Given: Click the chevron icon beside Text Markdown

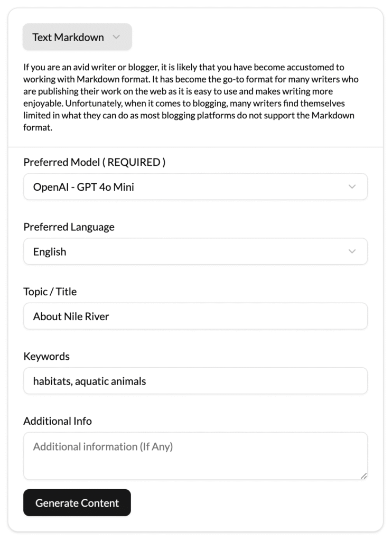Looking at the screenshot, I should (116, 37).
